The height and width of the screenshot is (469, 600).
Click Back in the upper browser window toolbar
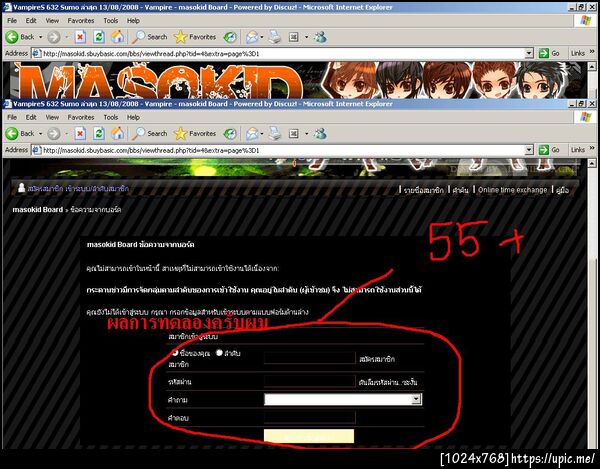tap(20, 37)
